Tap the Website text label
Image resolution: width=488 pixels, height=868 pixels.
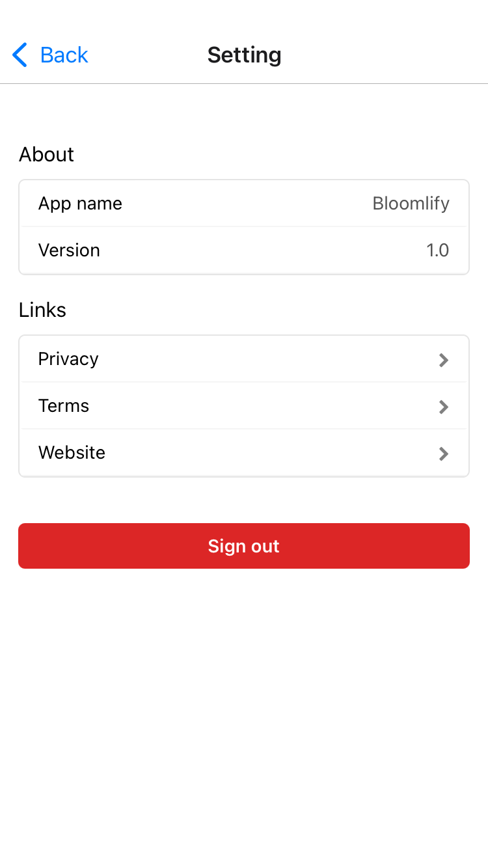pos(72,453)
